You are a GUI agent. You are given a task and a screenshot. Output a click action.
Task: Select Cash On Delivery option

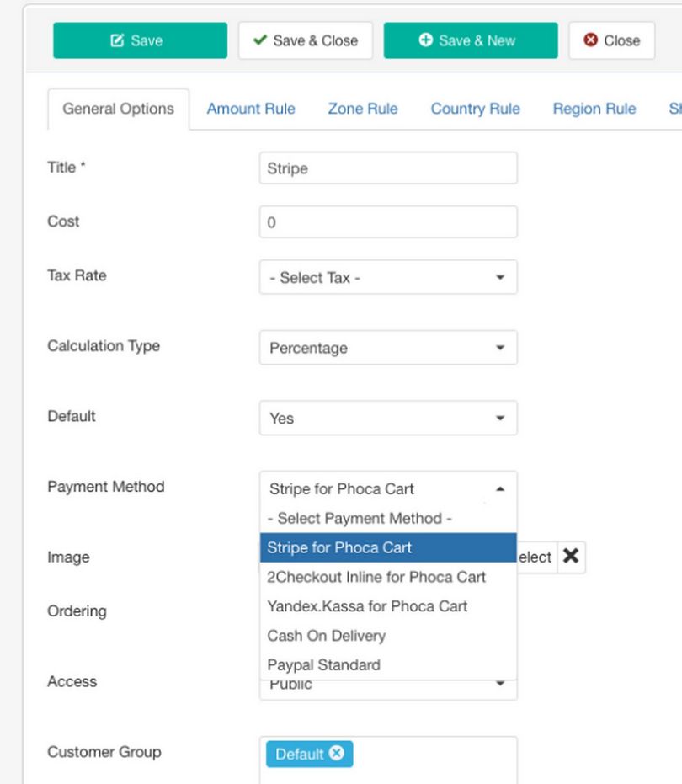(327, 636)
